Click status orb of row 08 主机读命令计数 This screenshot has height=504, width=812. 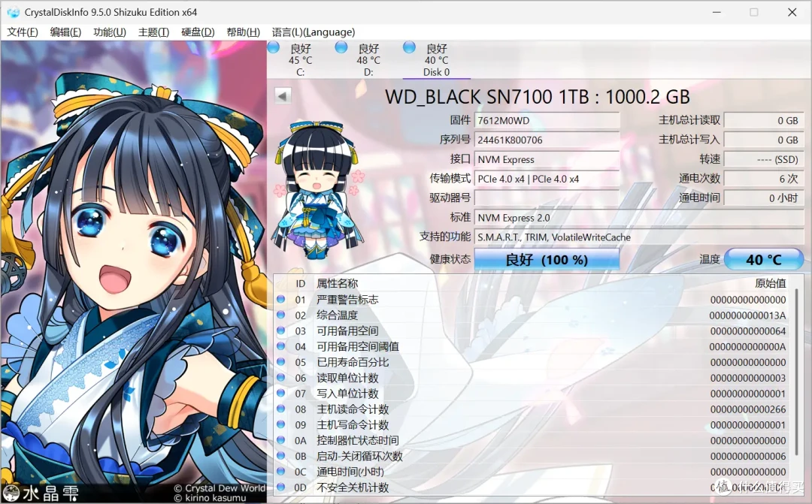pyautogui.click(x=281, y=409)
